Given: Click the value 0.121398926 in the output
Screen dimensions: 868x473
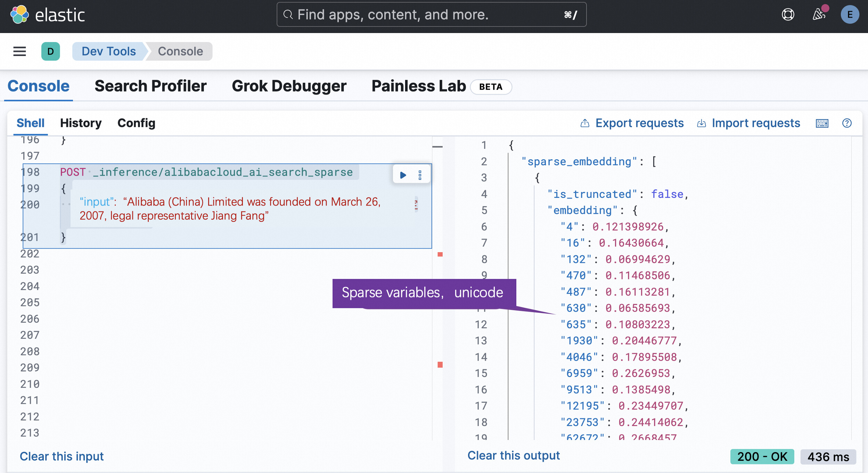Looking at the screenshot, I should (x=628, y=227).
